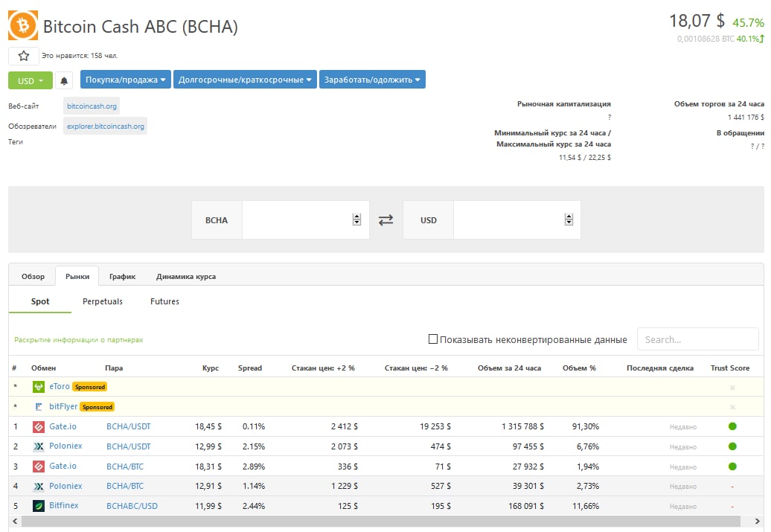Click green trust score dot for Gate.io BCHA/BTC
Screen dimensions: 771x532
click(x=732, y=466)
